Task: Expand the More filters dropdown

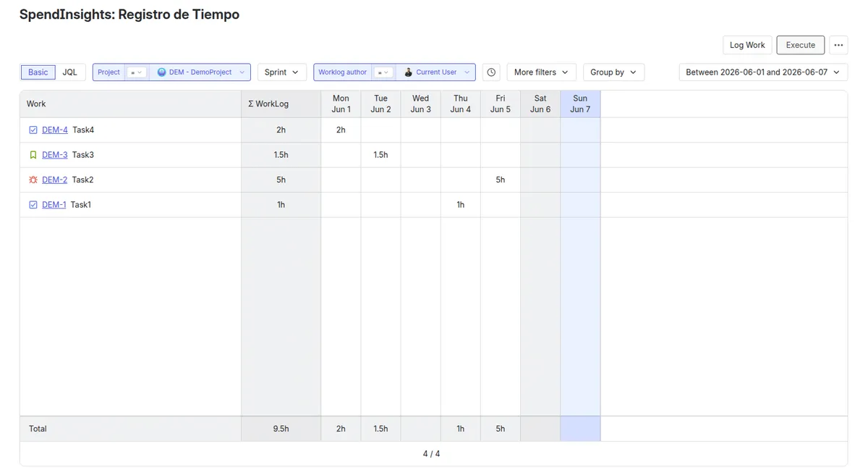Action: (x=542, y=72)
